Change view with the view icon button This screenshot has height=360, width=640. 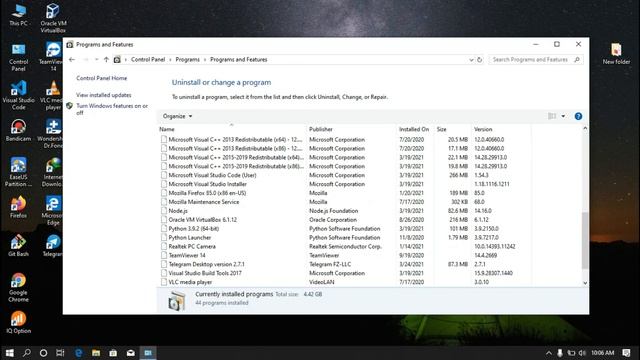(552, 116)
